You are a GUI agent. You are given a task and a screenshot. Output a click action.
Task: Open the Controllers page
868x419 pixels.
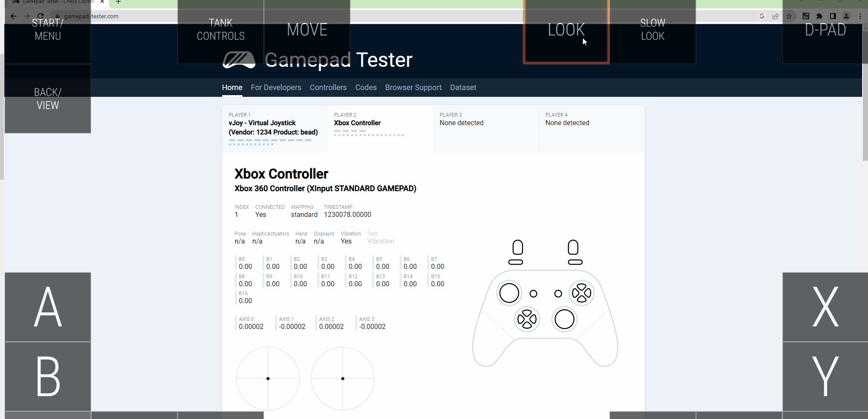[328, 88]
